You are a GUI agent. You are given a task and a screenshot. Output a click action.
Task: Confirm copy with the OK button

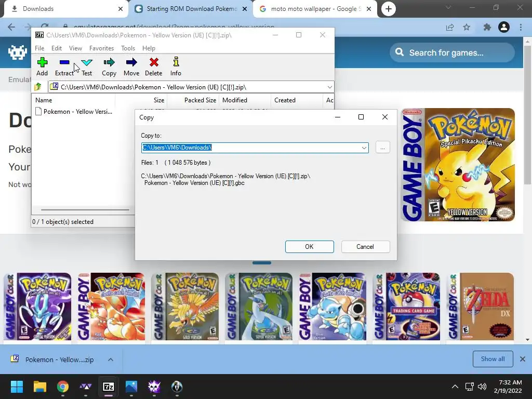click(x=310, y=247)
